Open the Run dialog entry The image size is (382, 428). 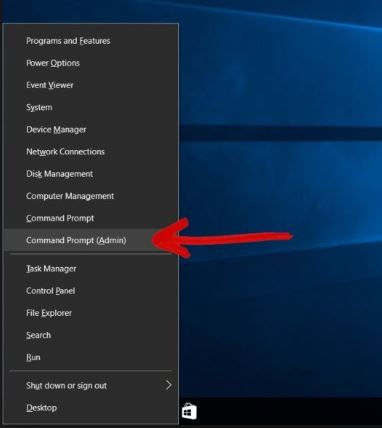[91, 357]
